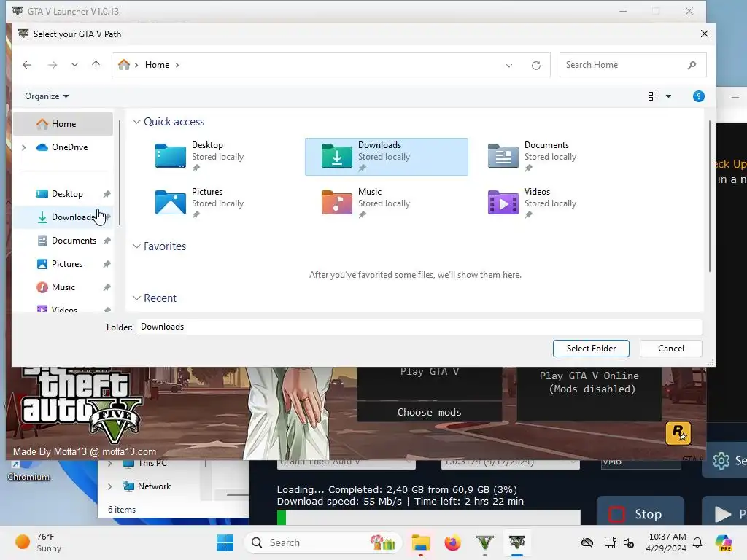The height and width of the screenshot is (560, 747).
Task: Open Documents in the navigation pane
Action: click(x=63, y=241)
